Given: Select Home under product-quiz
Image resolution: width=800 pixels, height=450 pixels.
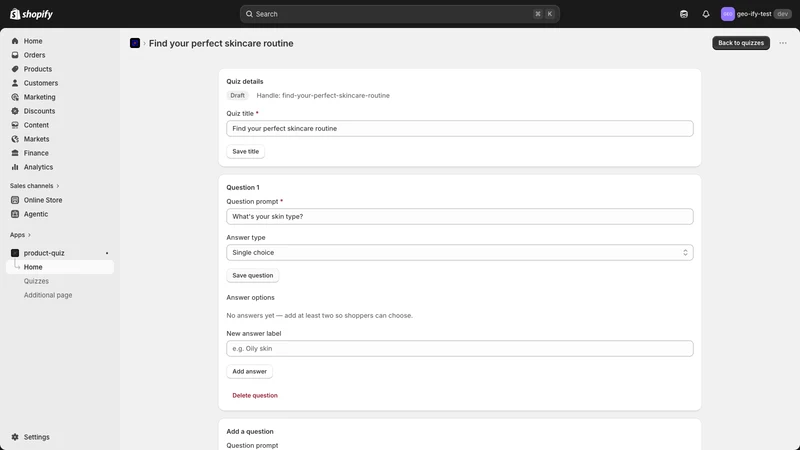Looking at the screenshot, I should 60,267.
